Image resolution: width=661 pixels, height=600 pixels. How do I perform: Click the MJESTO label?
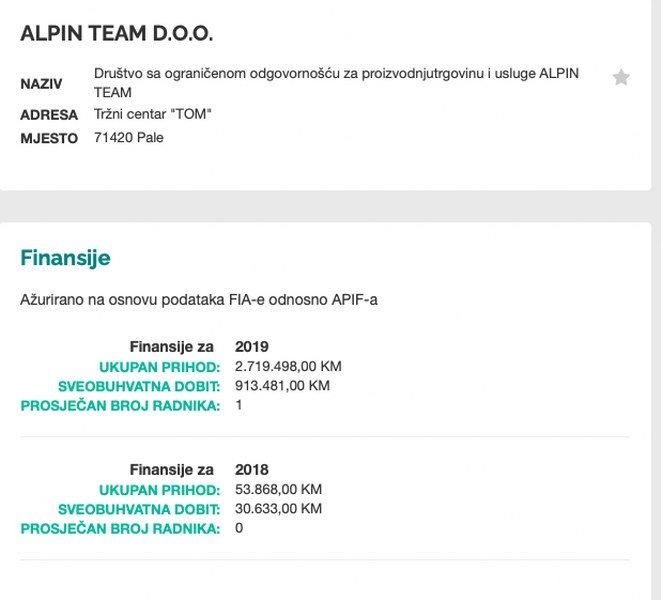pyautogui.click(x=49, y=138)
